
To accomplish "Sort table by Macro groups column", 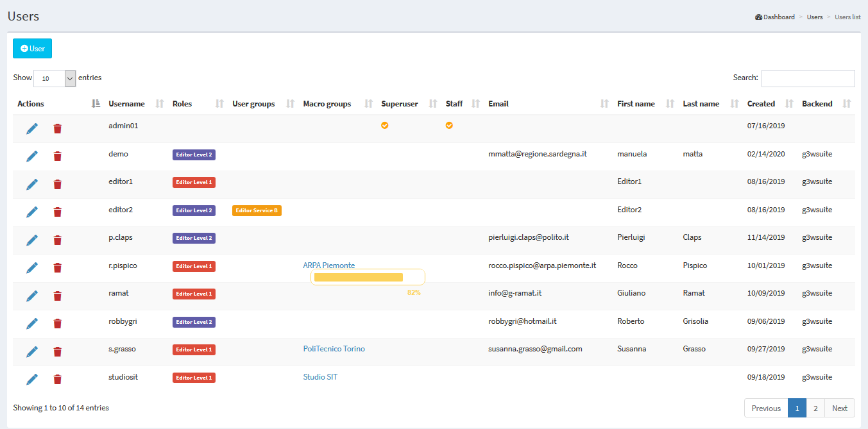I will (x=369, y=104).
